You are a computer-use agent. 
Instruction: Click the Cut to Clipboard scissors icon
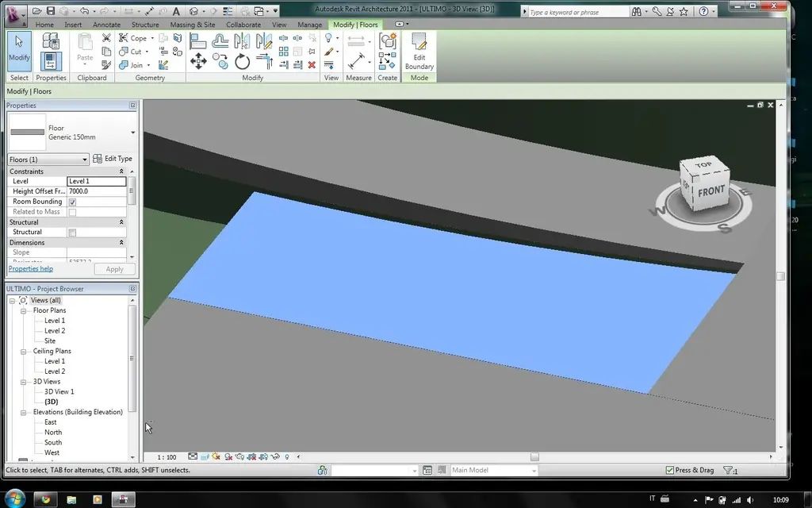click(106, 38)
